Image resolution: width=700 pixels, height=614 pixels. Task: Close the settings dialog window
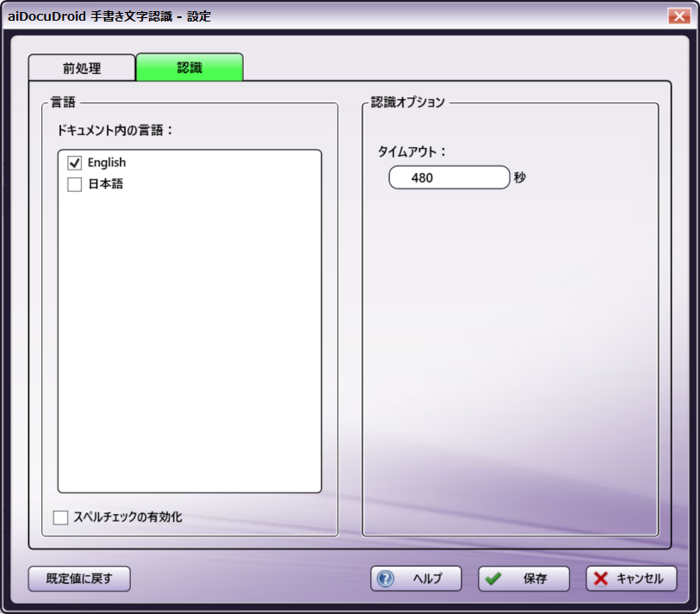click(x=679, y=16)
